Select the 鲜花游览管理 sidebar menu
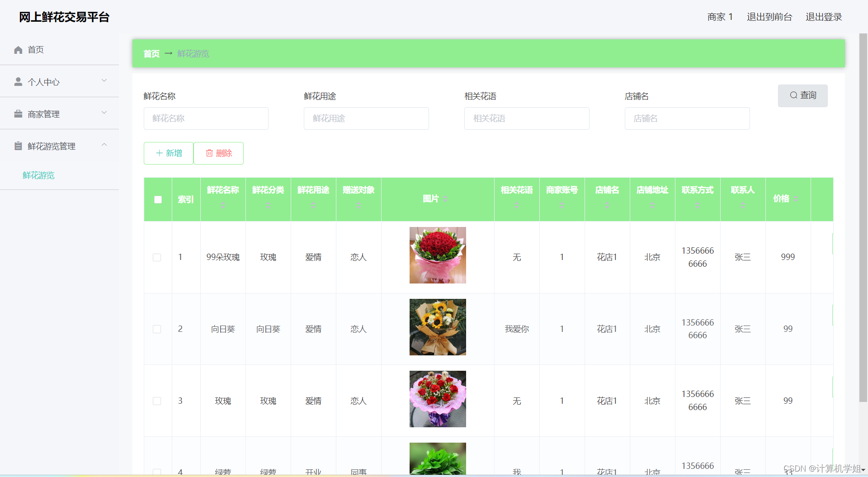This screenshot has width=868, height=477. coord(59,146)
